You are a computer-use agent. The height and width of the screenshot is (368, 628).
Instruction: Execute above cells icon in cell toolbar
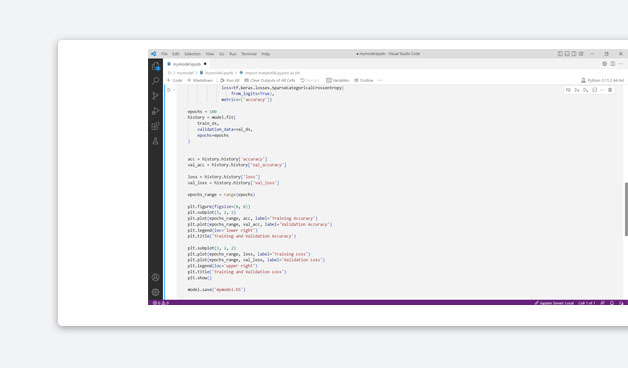(577, 90)
